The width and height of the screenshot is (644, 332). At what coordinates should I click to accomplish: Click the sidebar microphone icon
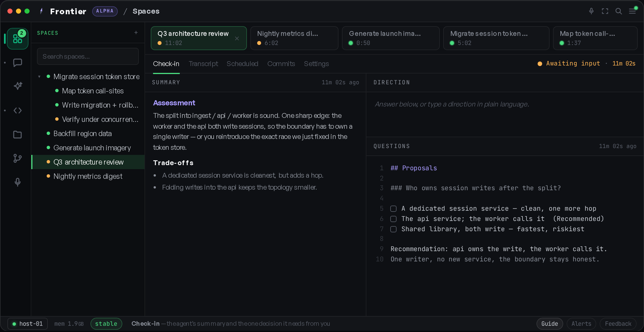pyautogui.click(x=18, y=182)
